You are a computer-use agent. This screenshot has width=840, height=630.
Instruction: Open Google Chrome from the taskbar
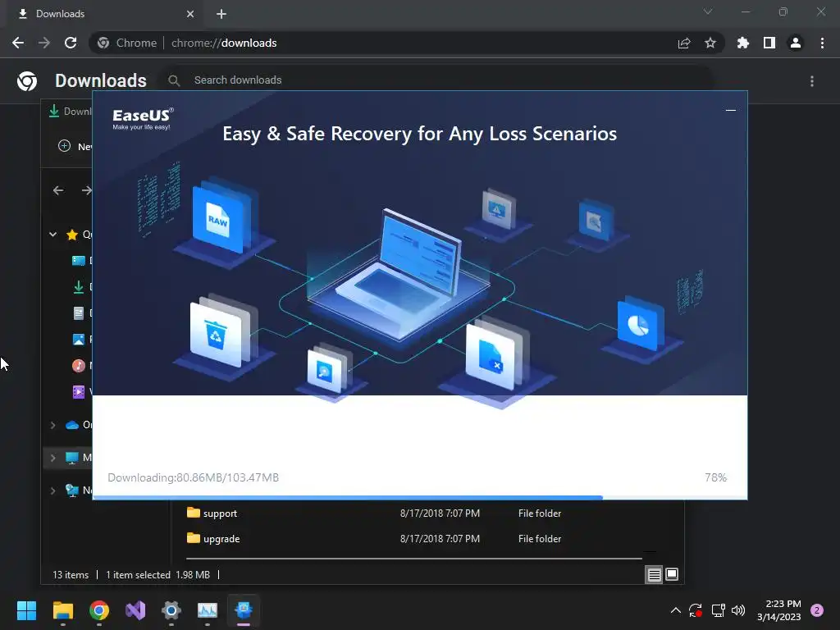point(99,610)
